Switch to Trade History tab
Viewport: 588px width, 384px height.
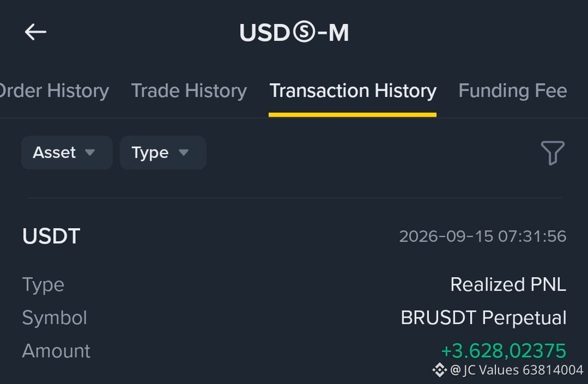pyautogui.click(x=189, y=91)
